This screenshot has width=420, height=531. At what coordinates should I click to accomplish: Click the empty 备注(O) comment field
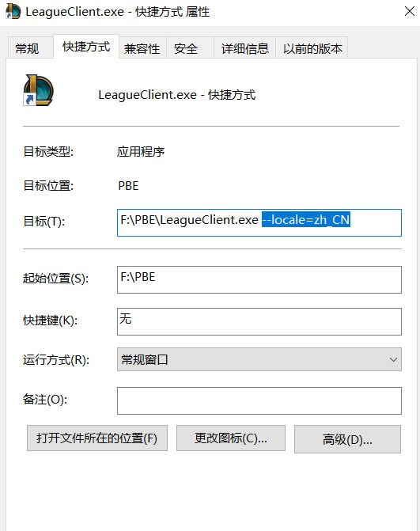point(259,401)
